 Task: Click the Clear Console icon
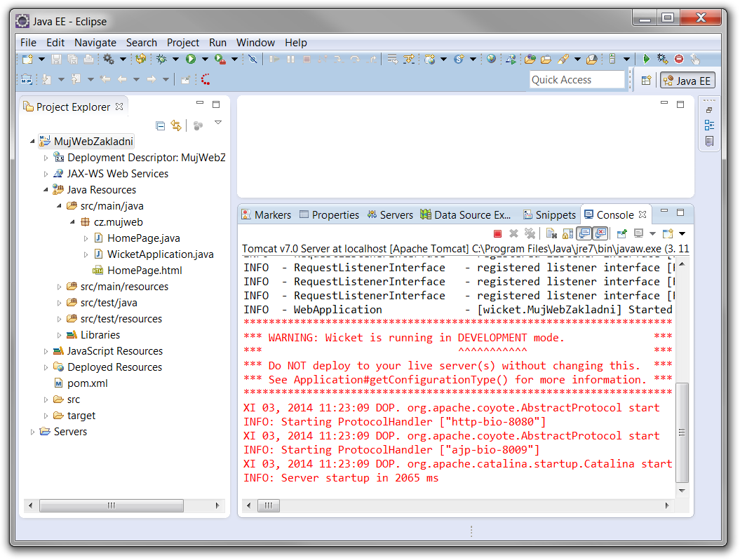pyautogui.click(x=551, y=233)
